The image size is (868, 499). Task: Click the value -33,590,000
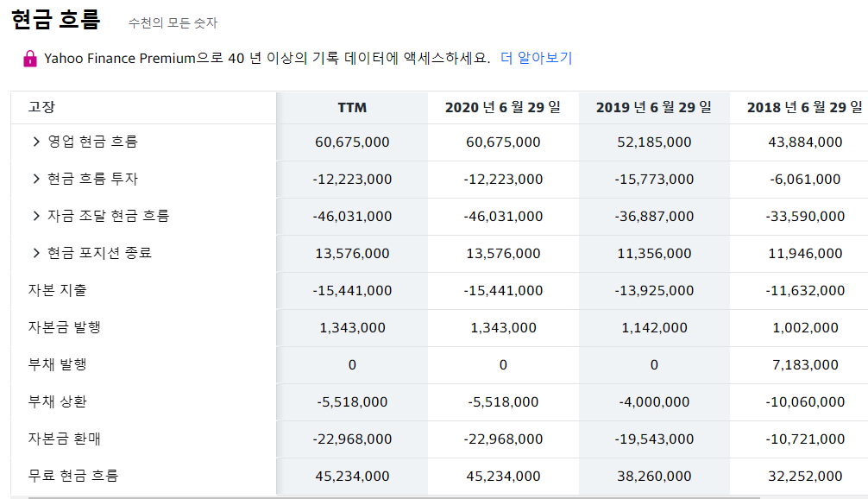point(805,217)
